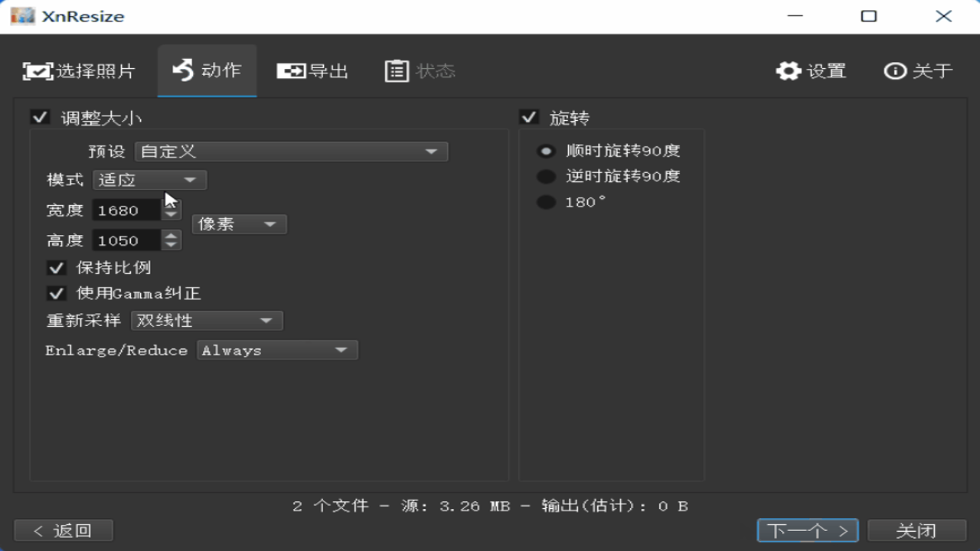Viewport: 980px width, 551px height.
Task: Choose the 180° rotation option
Action: point(546,202)
